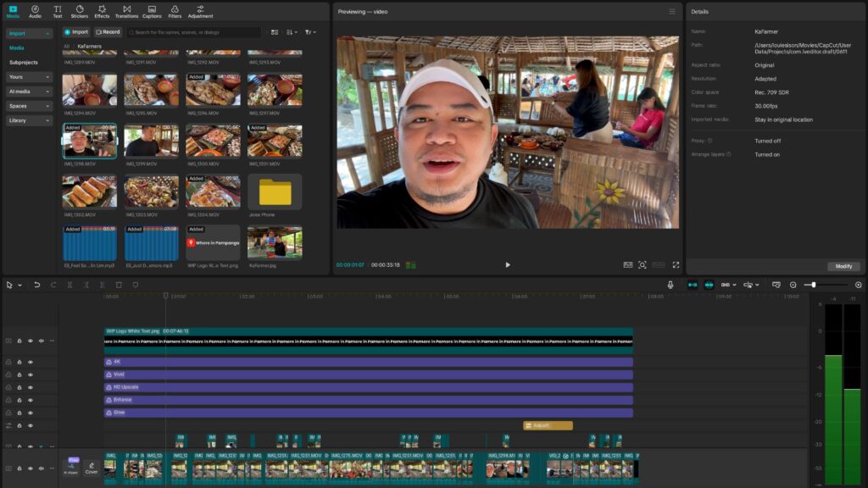Open the Stickers panel
Viewport: 868px width, 488px height.
79,10
